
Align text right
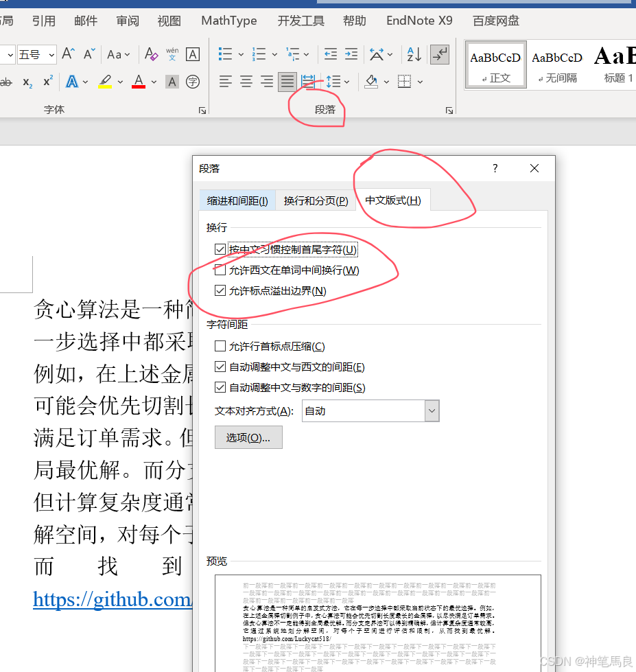[x=267, y=82]
